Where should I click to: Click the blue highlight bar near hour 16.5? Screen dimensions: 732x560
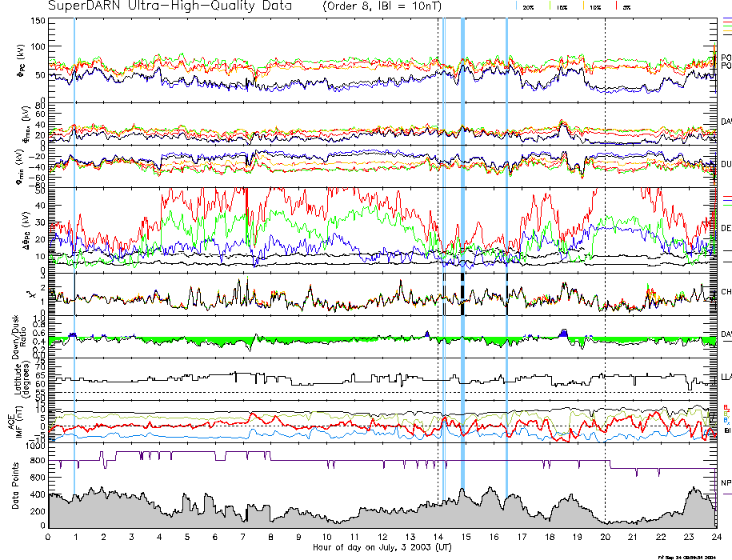tap(506, 257)
